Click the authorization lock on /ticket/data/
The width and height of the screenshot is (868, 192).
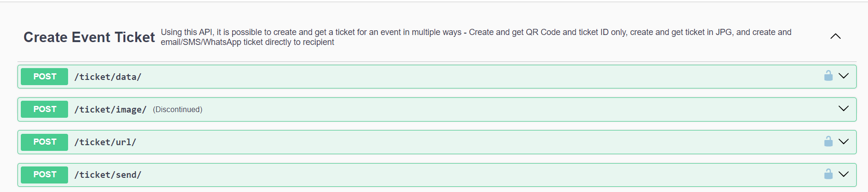point(828,76)
